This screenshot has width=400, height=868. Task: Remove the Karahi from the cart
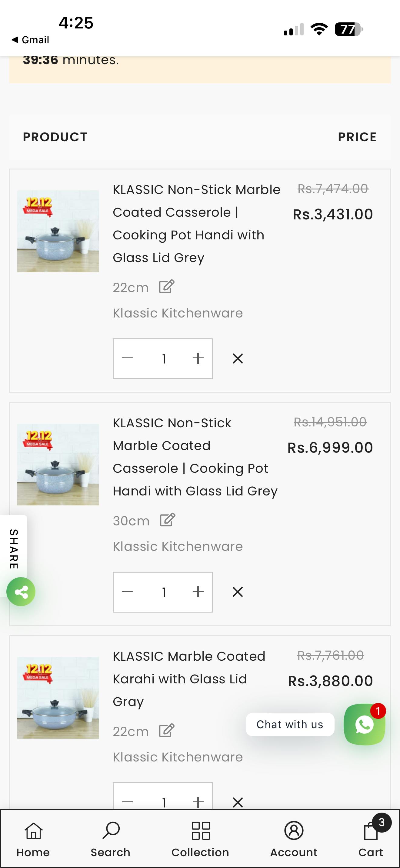(238, 802)
